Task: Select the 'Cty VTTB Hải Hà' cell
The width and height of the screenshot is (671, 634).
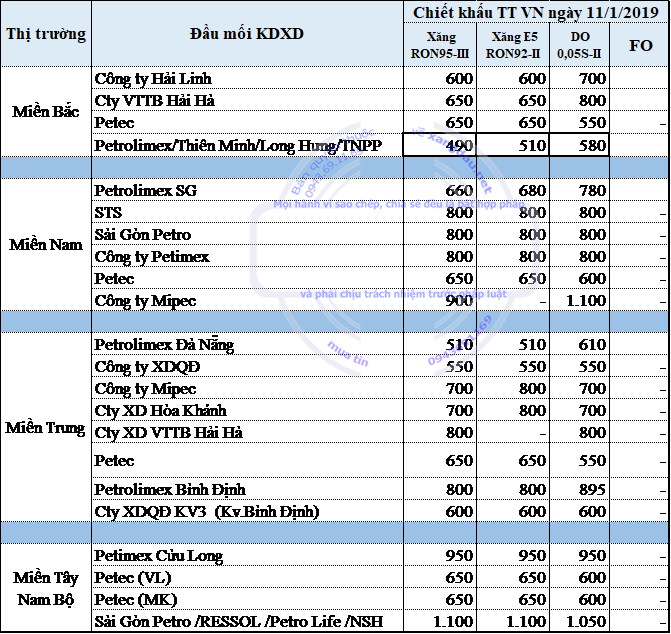Action: [x=247, y=101]
